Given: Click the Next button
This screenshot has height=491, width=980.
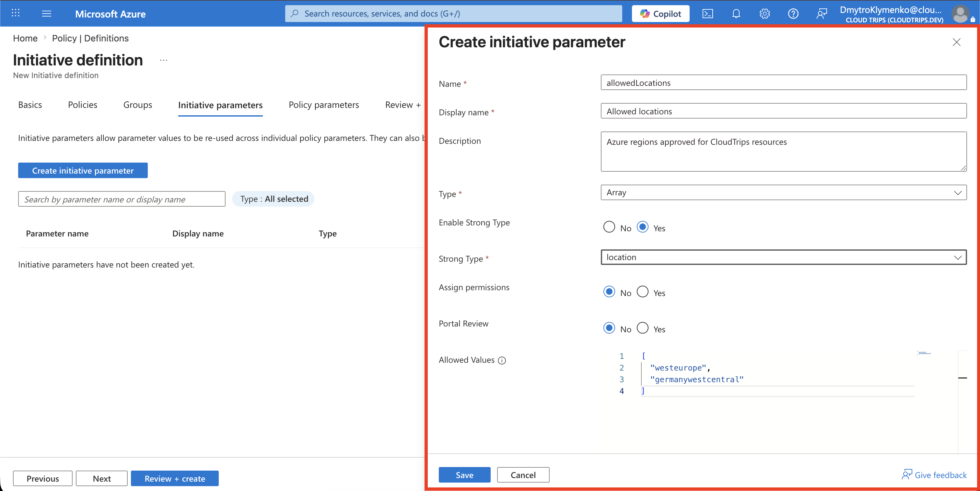Looking at the screenshot, I should pyautogui.click(x=101, y=478).
